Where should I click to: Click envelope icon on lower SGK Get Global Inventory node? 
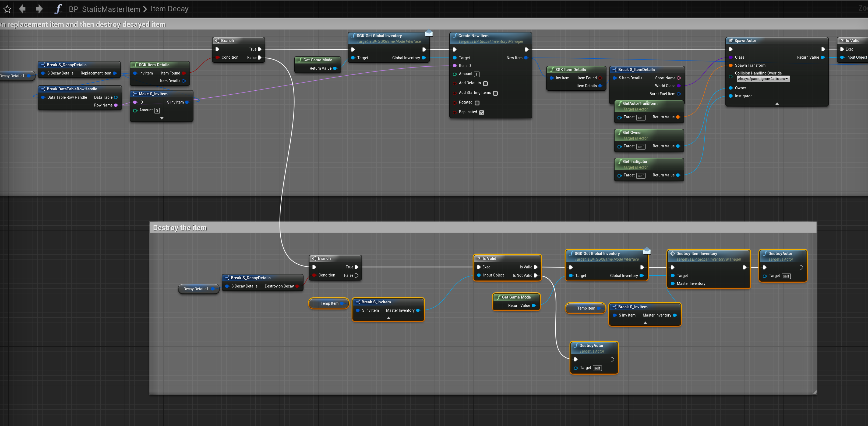click(647, 251)
